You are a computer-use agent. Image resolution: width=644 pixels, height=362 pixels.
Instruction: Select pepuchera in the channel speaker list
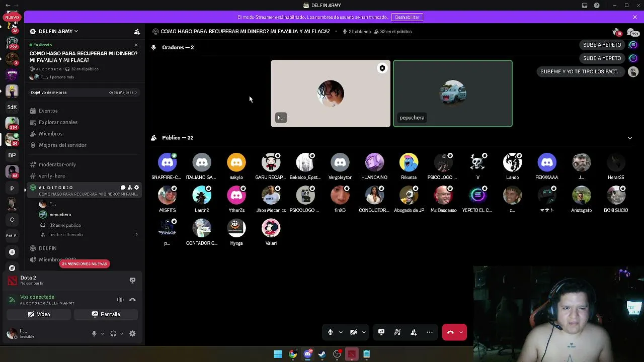tap(60, 215)
